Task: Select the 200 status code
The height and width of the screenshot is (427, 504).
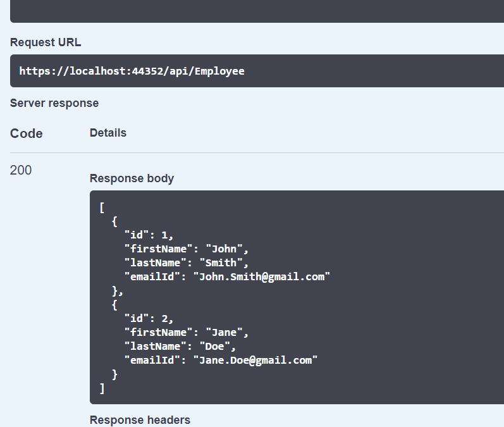Action: point(21,170)
